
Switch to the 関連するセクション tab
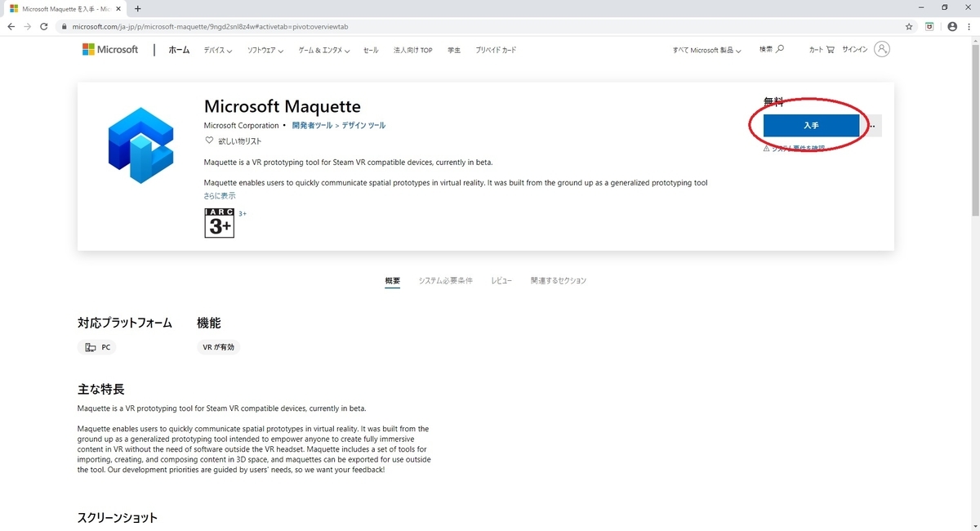pos(559,281)
